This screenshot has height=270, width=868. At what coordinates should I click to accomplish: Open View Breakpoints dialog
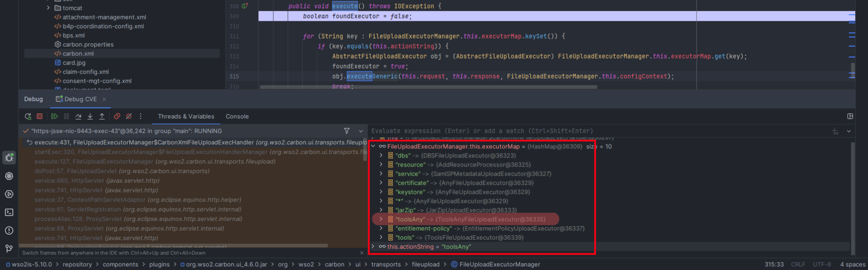[117, 117]
